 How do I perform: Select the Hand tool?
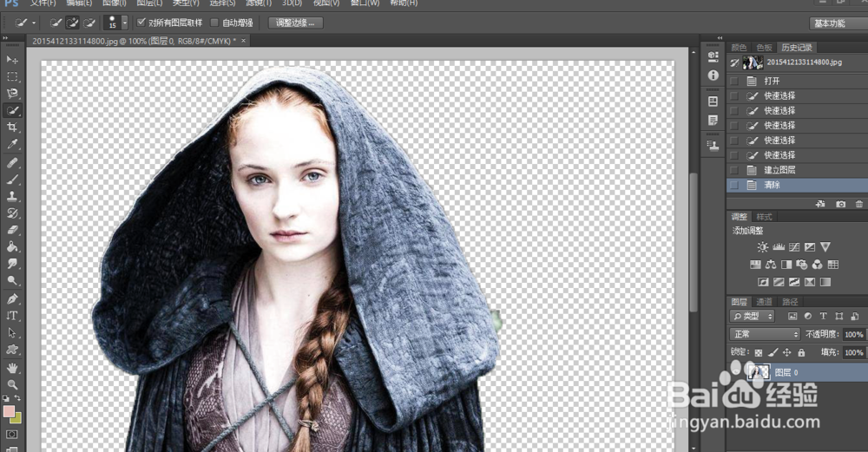12,367
